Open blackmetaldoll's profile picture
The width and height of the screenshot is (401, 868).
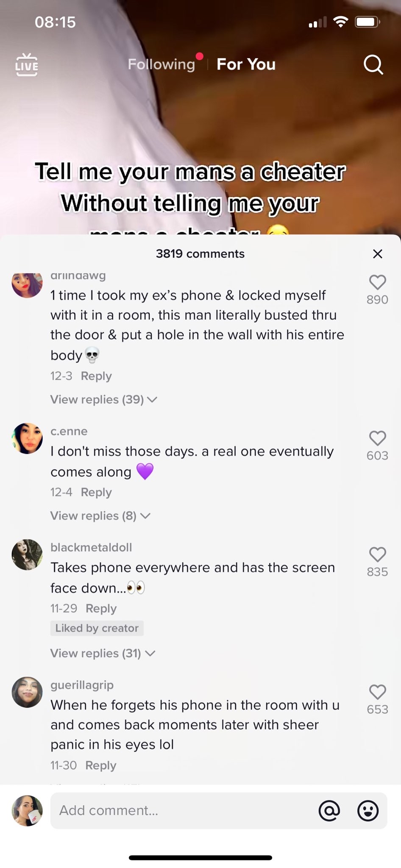[27, 554]
